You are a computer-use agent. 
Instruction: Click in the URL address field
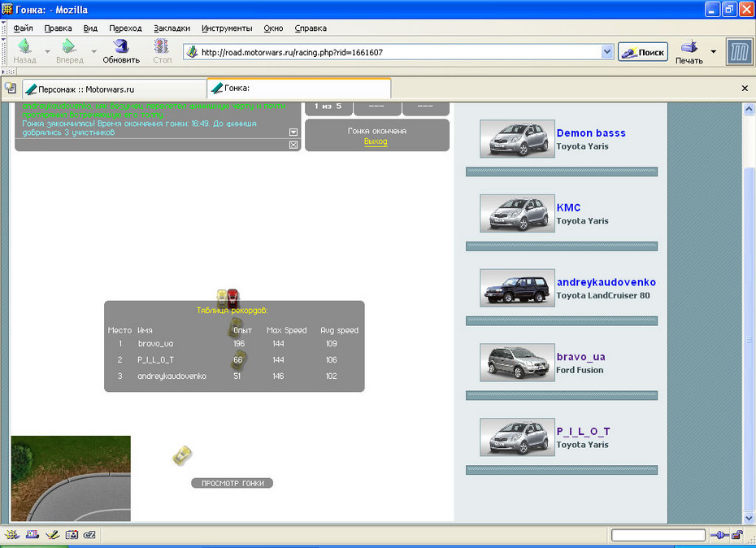399,52
